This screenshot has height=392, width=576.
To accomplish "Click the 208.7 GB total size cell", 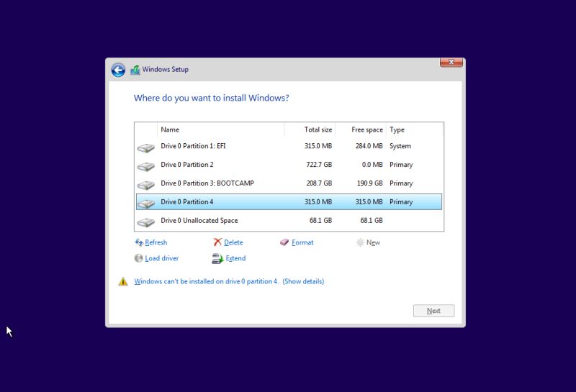I will 319,183.
